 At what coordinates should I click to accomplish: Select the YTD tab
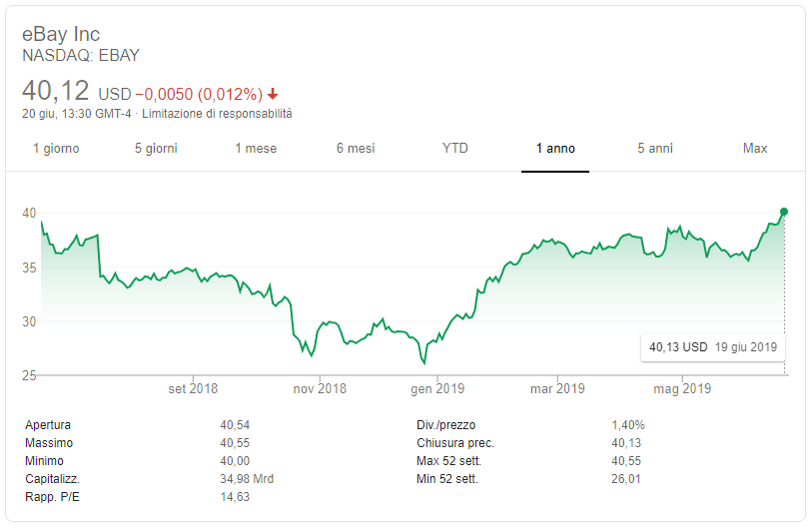pos(455,149)
